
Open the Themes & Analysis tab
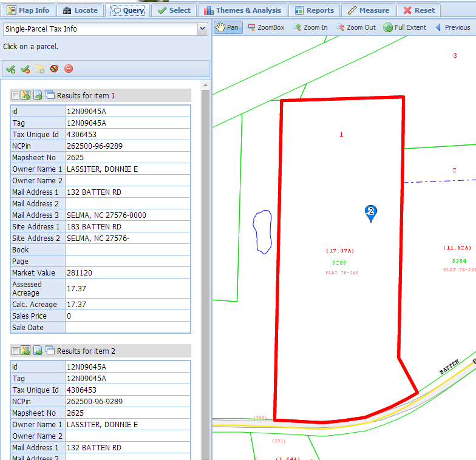243,10
